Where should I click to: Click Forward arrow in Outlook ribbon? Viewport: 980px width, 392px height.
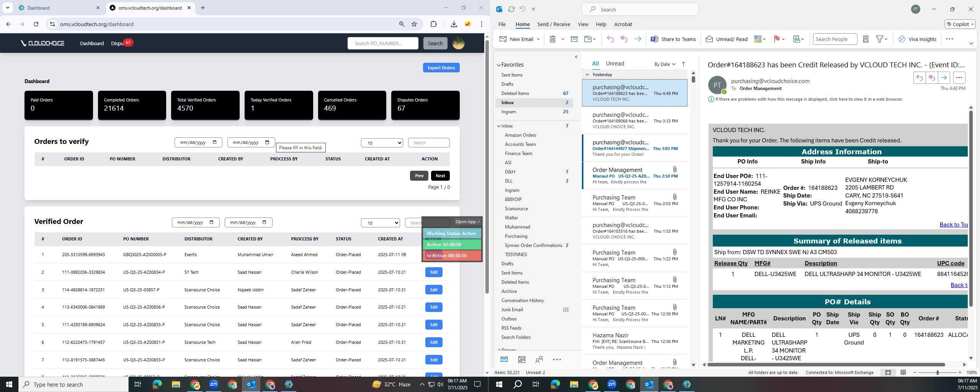tap(637, 39)
